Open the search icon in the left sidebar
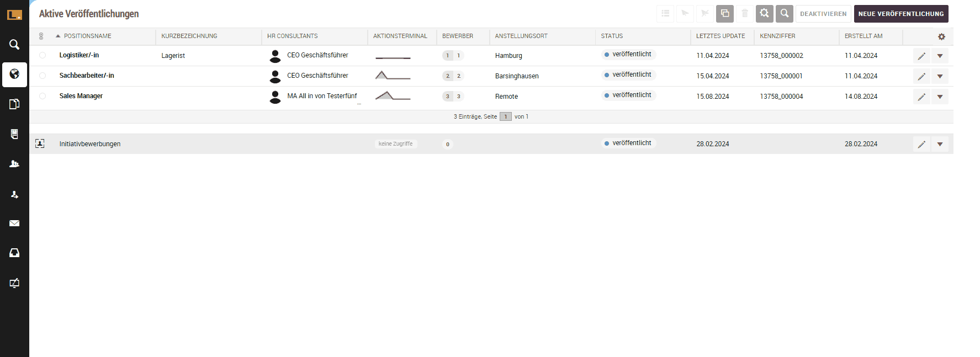 coord(14,44)
